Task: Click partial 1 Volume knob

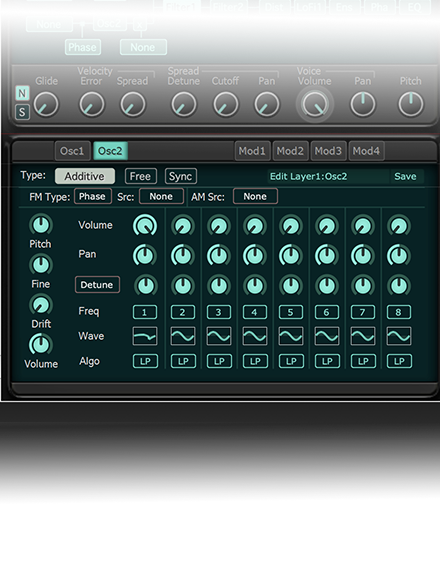Action: (145, 225)
